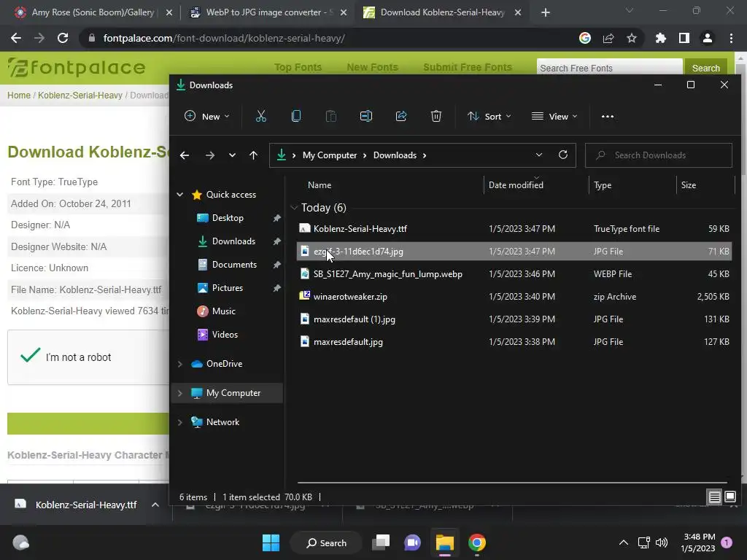Expand the My Computer tree node

coord(180,393)
